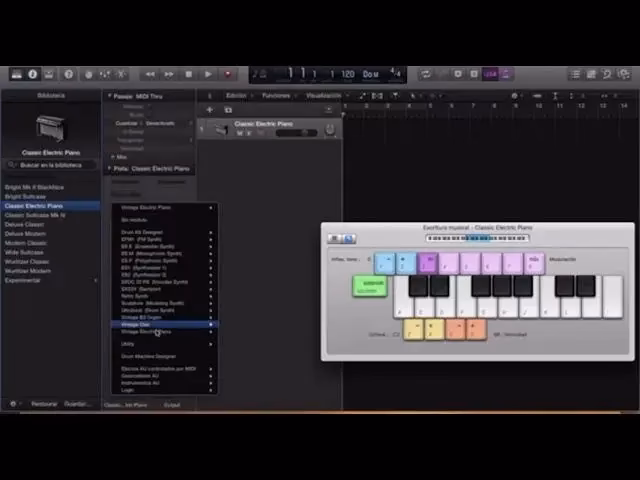Switch to the musical typing view button
640x480 pixels.
tap(349, 238)
